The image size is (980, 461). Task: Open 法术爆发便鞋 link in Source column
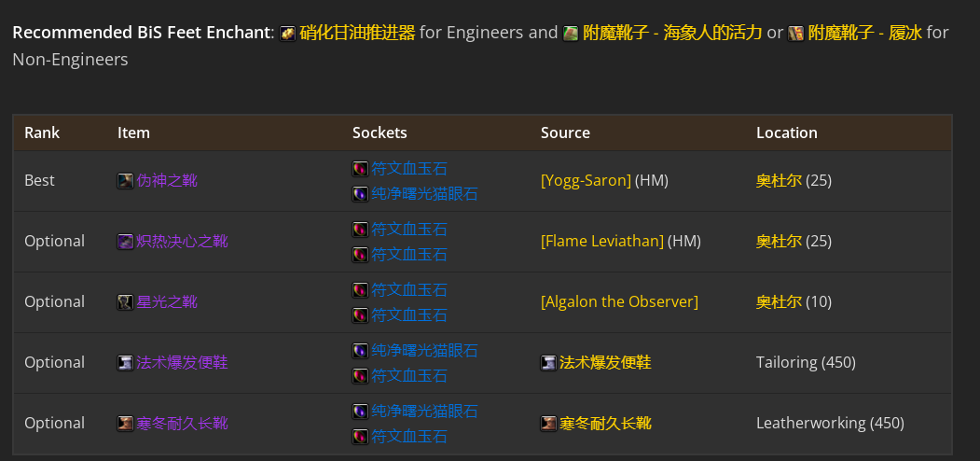tap(605, 363)
